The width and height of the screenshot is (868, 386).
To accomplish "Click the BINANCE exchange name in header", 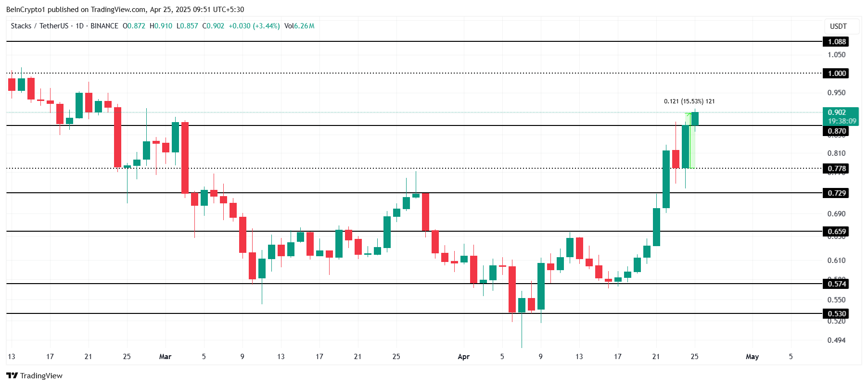I will (104, 26).
